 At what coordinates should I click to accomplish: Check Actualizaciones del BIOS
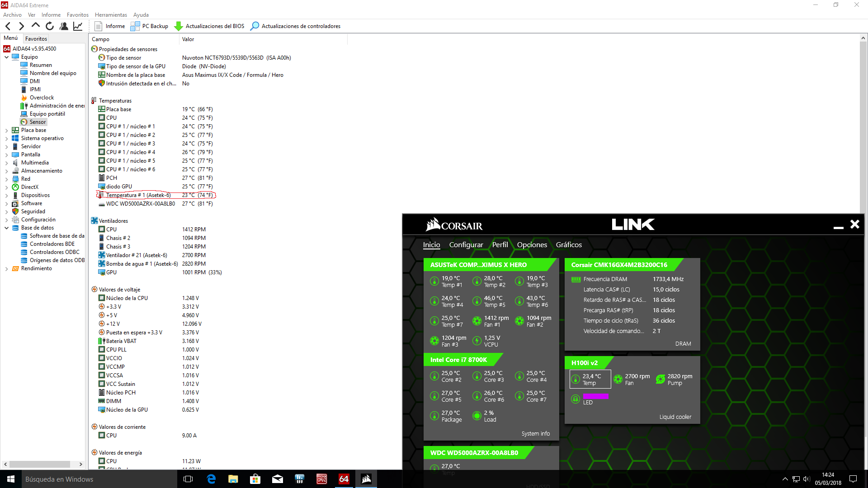(209, 26)
